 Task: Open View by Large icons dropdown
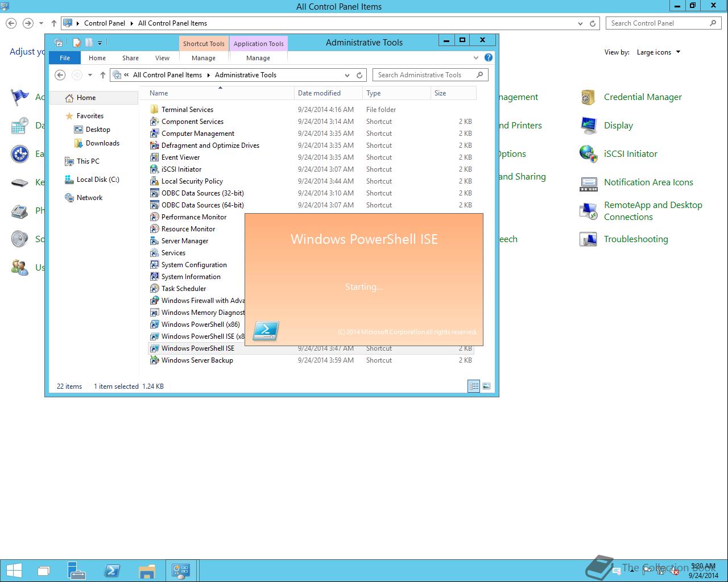point(659,52)
